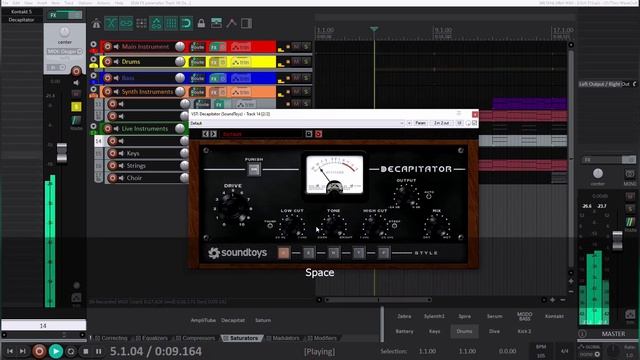Open trim envelope menu on Bass track

tap(240, 78)
